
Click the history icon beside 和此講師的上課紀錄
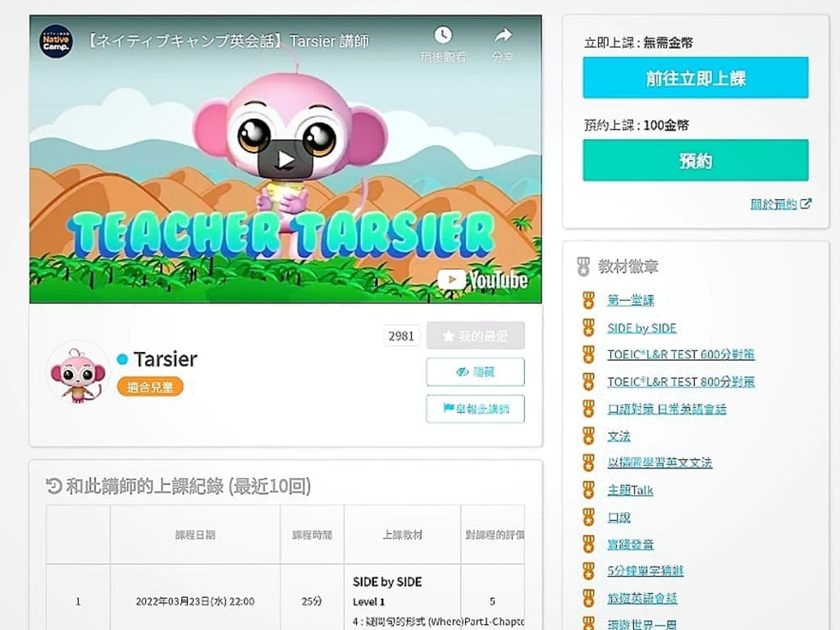click(53, 486)
